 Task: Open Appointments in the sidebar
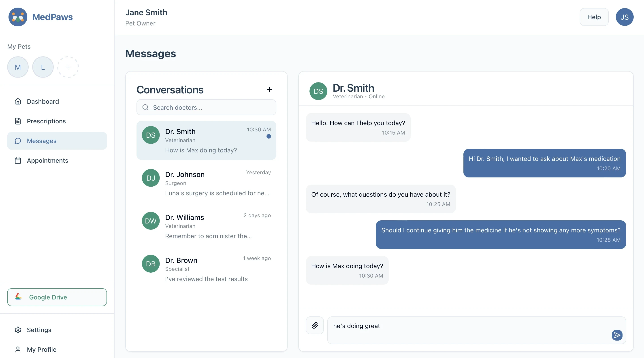click(57, 160)
